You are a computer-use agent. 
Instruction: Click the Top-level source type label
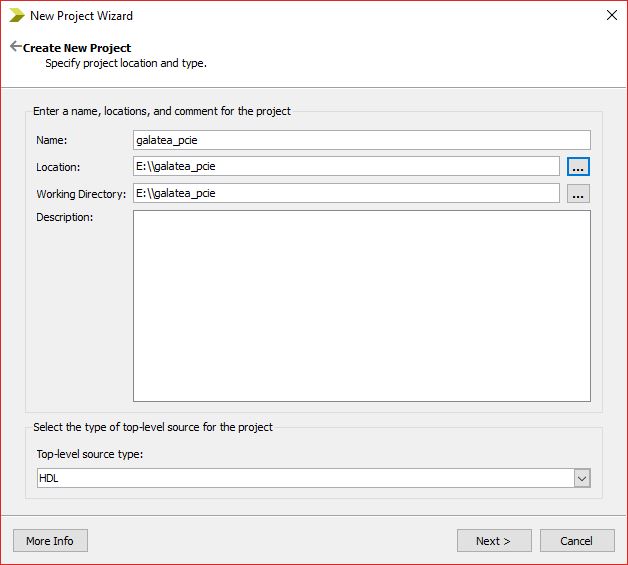click(90, 455)
